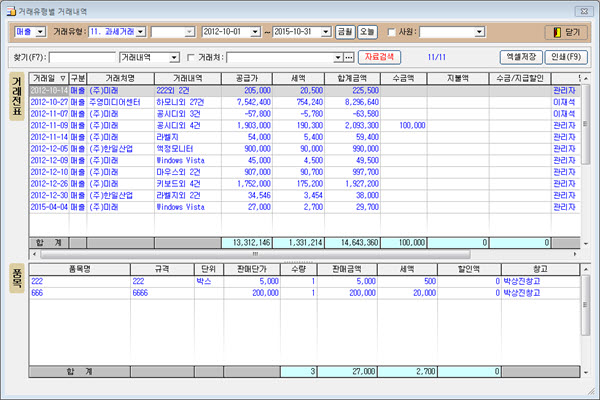Screen dimensions: 600x400
Task: Open the 거래내역 search-field dropdown
Action: coord(176,57)
